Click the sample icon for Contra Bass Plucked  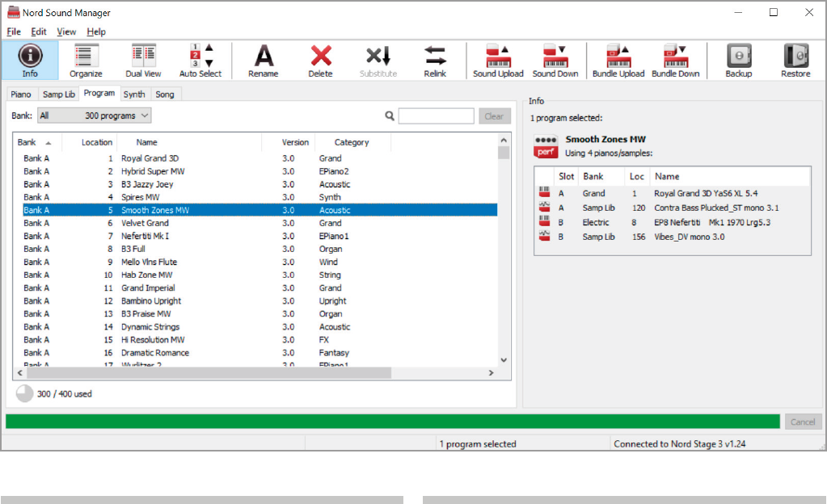click(x=544, y=207)
